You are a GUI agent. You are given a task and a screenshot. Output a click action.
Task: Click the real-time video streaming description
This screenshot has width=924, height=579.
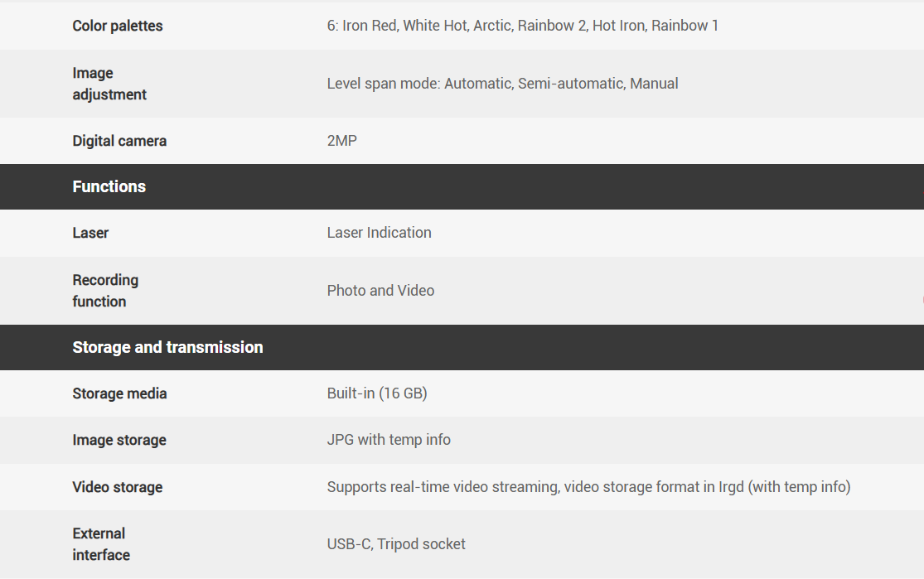pos(588,487)
